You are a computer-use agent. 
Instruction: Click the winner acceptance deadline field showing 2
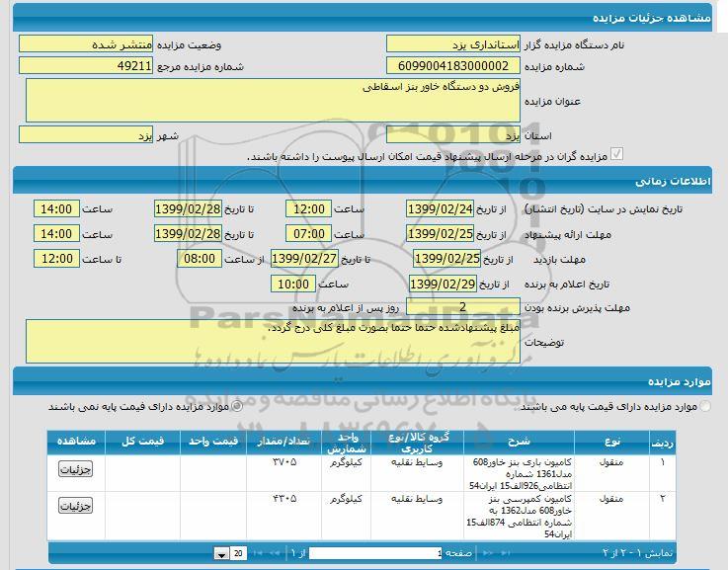coord(463,307)
